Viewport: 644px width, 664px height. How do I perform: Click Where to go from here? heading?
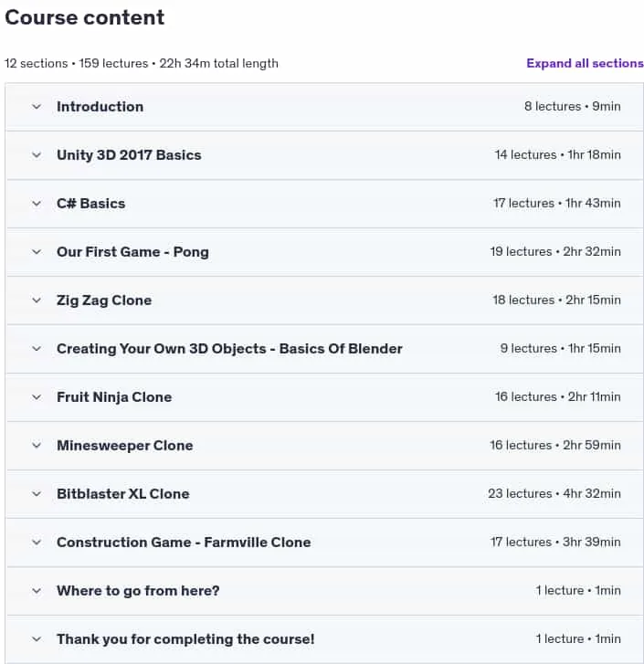(x=138, y=591)
